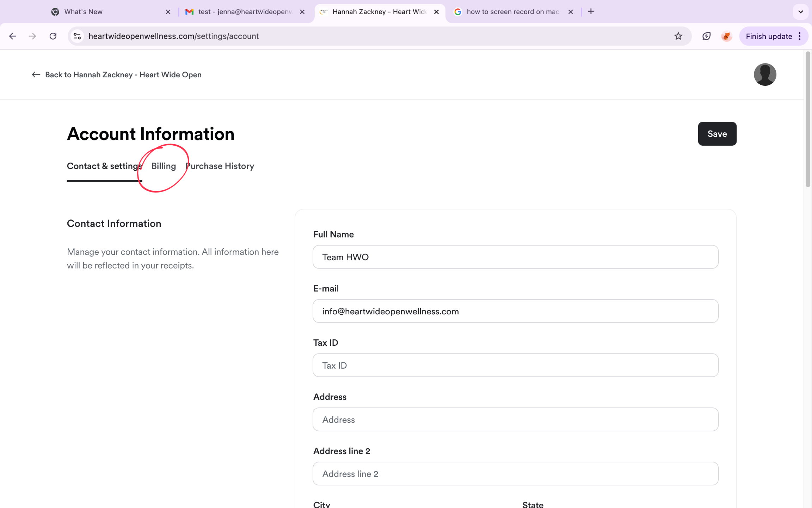Click the lightning extension icon in toolbar
812x508 pixels.
(706, 36)
